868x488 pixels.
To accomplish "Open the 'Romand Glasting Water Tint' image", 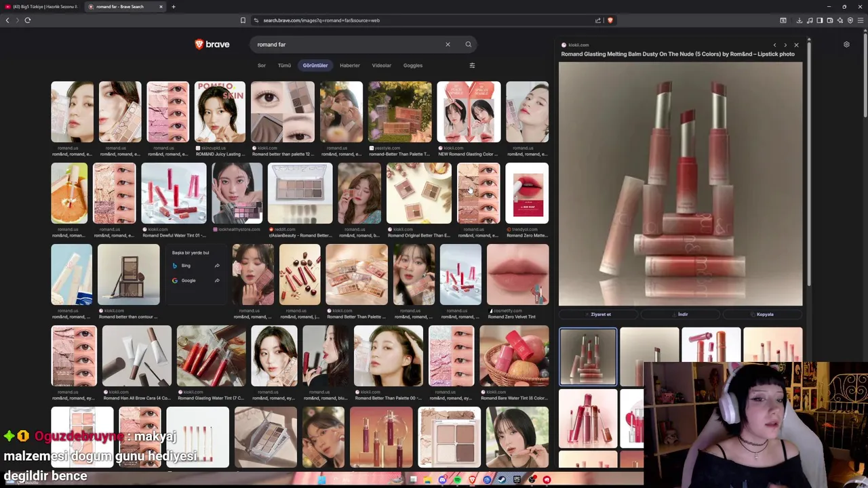I will pyautogui.click(x=211, y=356).
